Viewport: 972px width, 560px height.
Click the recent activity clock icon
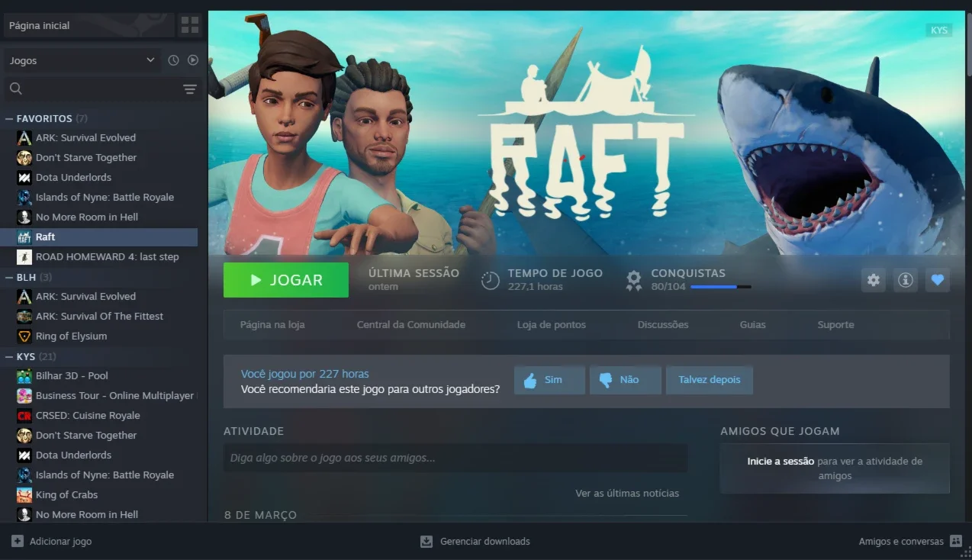173,60
